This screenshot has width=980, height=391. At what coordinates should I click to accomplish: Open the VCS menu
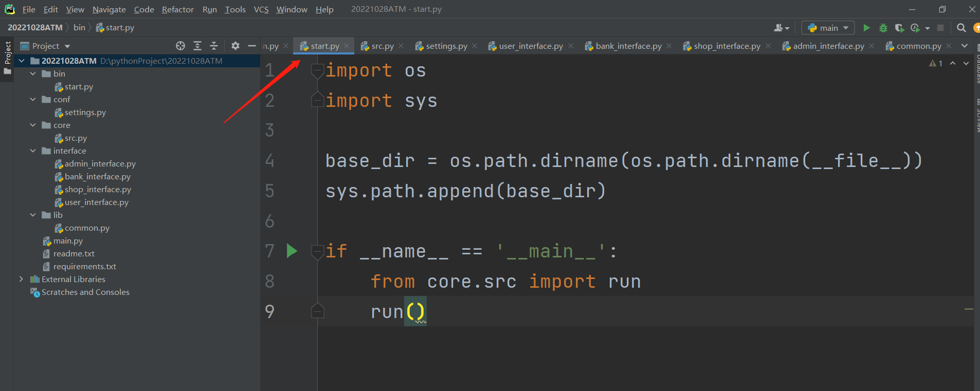[261, 9]
